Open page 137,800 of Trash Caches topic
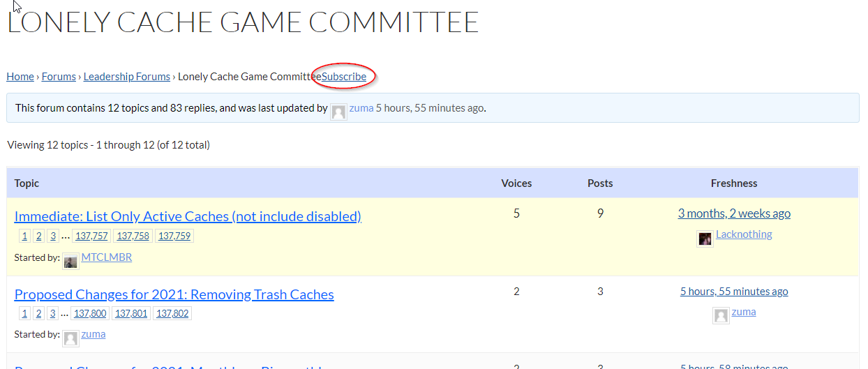Image resolution: width=868 pixels, height=369 pixels. pyautogui.click(x=90, y=314)
